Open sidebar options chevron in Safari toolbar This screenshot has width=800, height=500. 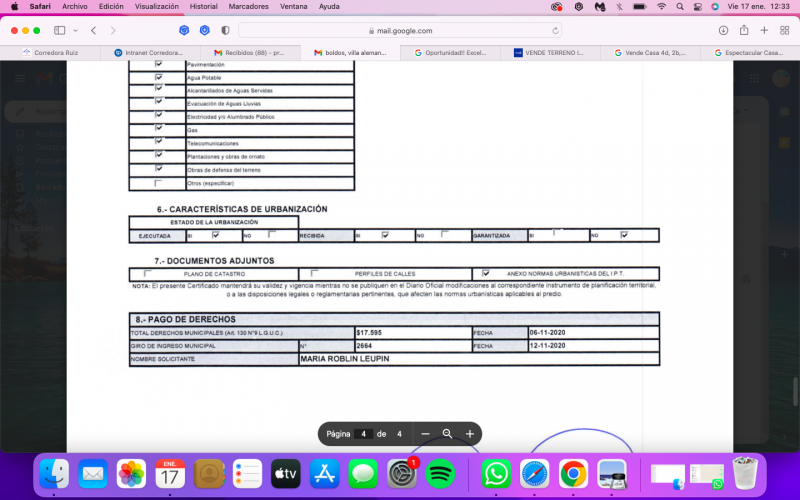[76, 31]
